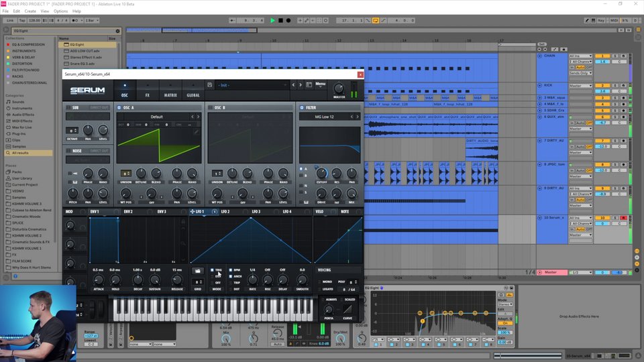Switch to Serum's GLOBAL tab

193,90
